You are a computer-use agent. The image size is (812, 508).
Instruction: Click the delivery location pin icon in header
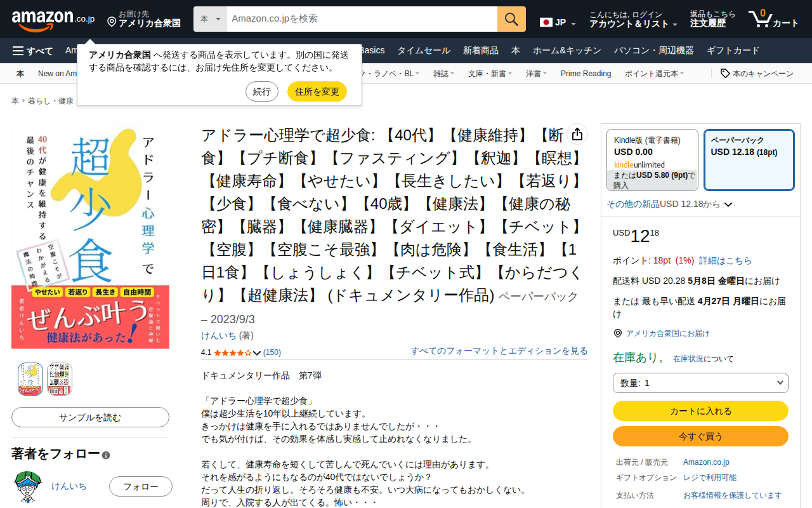pyautogui.click(x=112, y=23)
